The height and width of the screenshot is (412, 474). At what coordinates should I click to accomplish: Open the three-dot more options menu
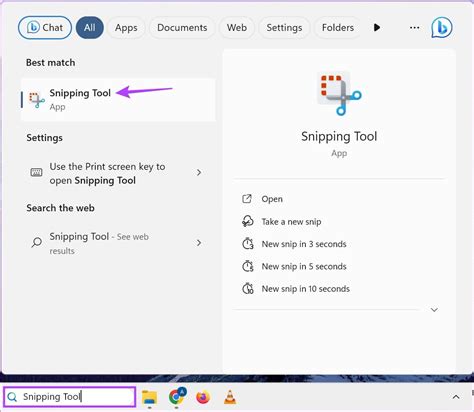414,28
